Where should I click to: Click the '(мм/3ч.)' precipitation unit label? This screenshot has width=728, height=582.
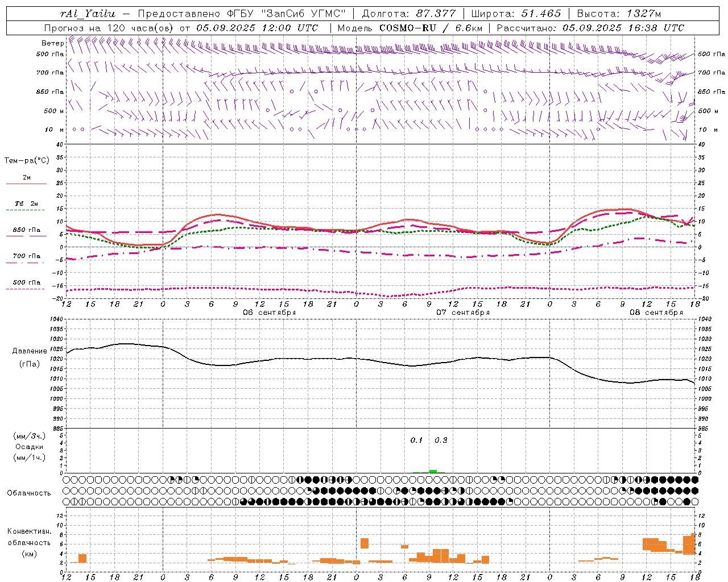[30, 436]
